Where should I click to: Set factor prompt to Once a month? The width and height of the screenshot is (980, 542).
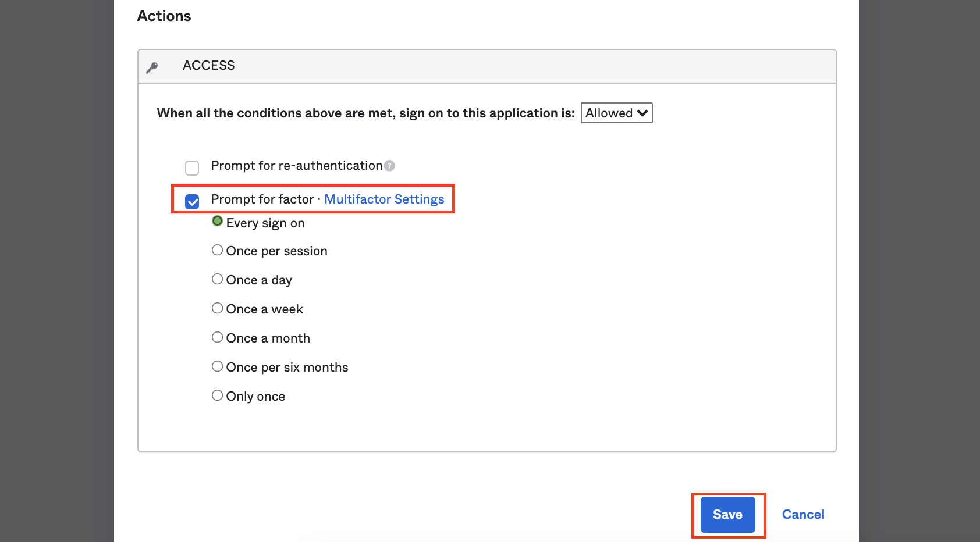tap(217, 337)
